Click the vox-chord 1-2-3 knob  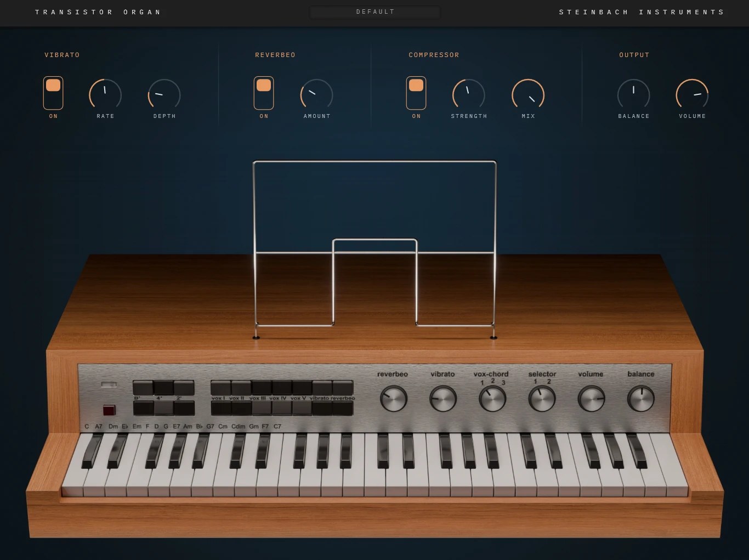(x=492, y=399)
